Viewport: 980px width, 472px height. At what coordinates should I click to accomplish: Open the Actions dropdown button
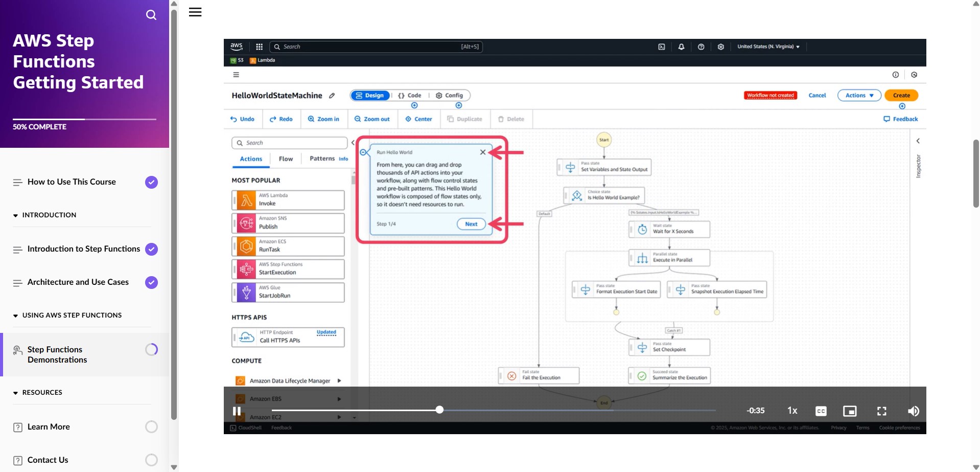point(859,96)
